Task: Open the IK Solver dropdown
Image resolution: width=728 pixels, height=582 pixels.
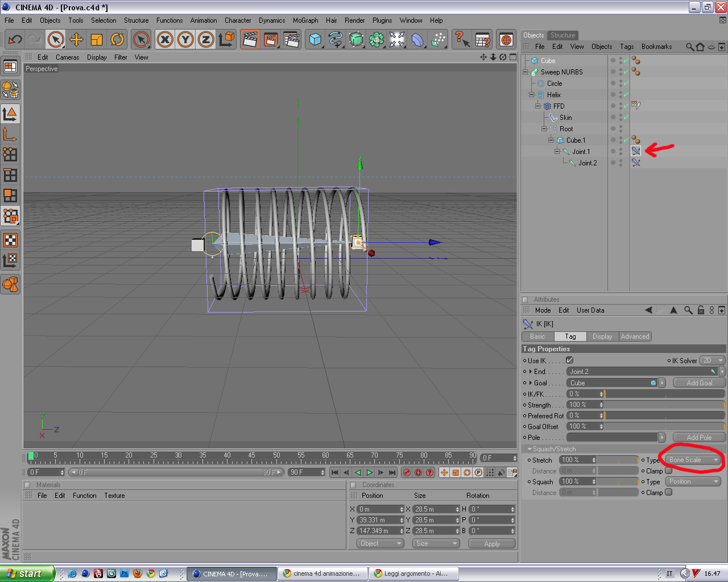Action: click(713, 360)
